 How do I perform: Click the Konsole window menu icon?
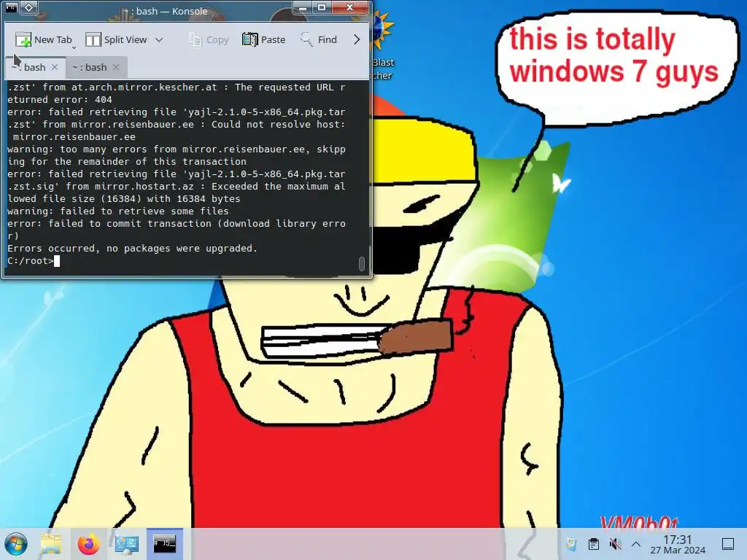coord(12,7)
